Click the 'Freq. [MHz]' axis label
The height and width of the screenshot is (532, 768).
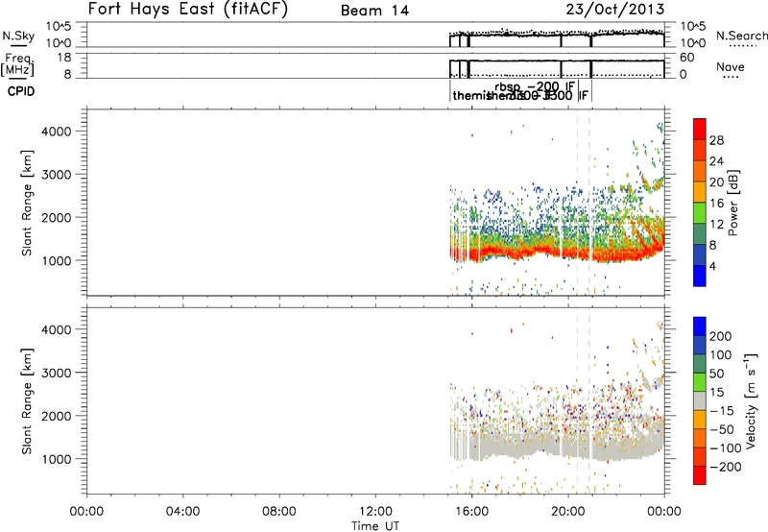click(x=17, y=64)
